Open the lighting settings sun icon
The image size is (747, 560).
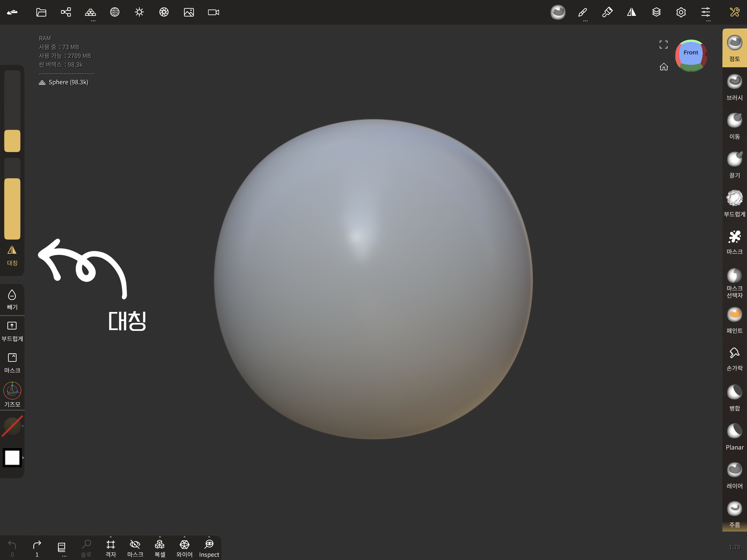coord(139,13)
